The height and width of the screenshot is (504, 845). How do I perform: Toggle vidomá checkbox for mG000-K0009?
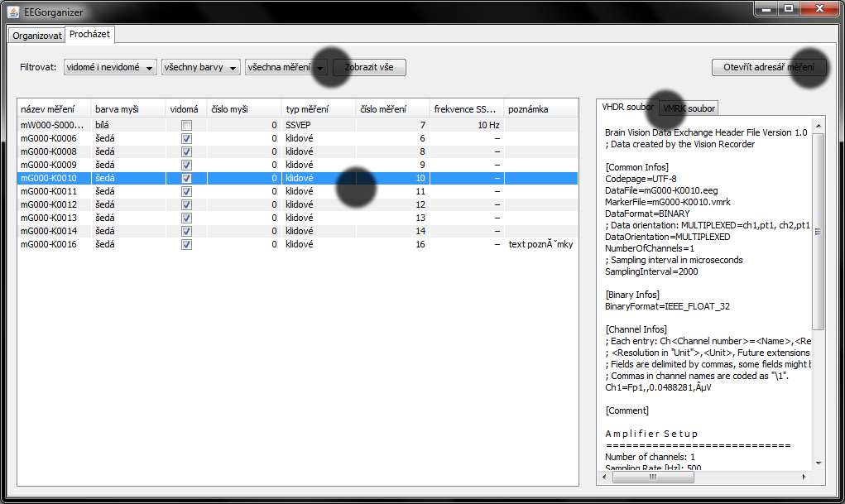186,165
